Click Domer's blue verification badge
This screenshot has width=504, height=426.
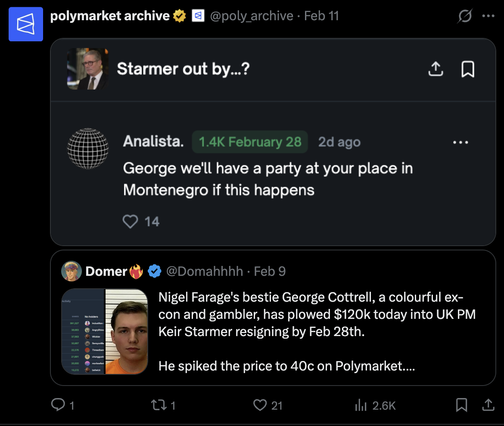pos(155,271)
